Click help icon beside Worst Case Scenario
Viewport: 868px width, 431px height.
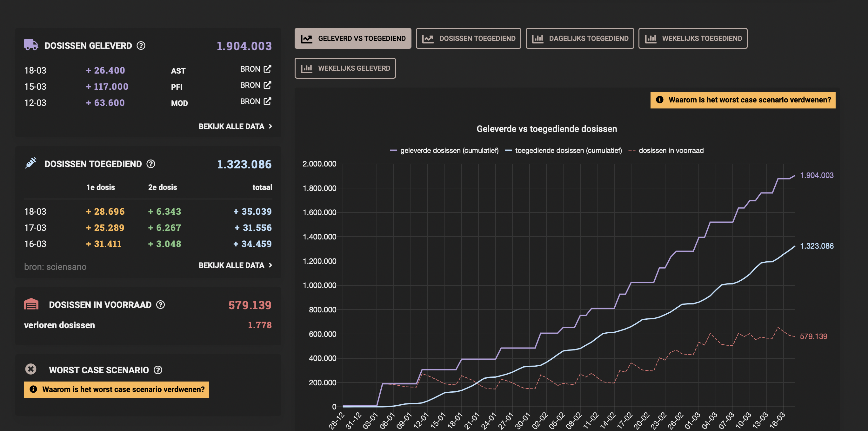click(158, 370)
